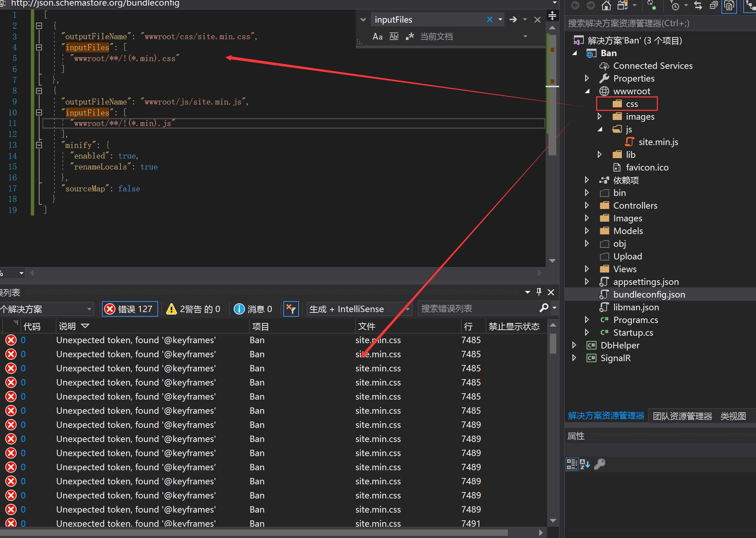Expand the images folder
This screenshot has width=756, height=538.
[x=599, y=116]
